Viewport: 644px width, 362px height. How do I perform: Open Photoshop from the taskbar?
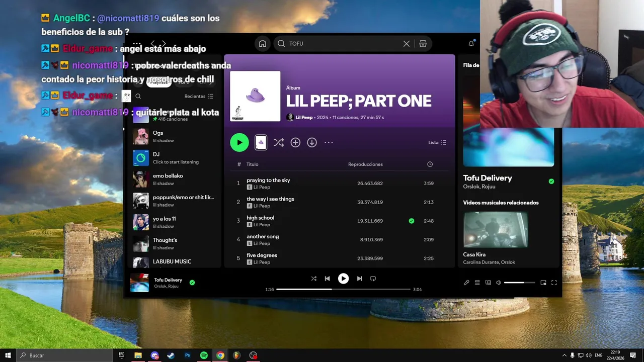[x=188, y=355]
